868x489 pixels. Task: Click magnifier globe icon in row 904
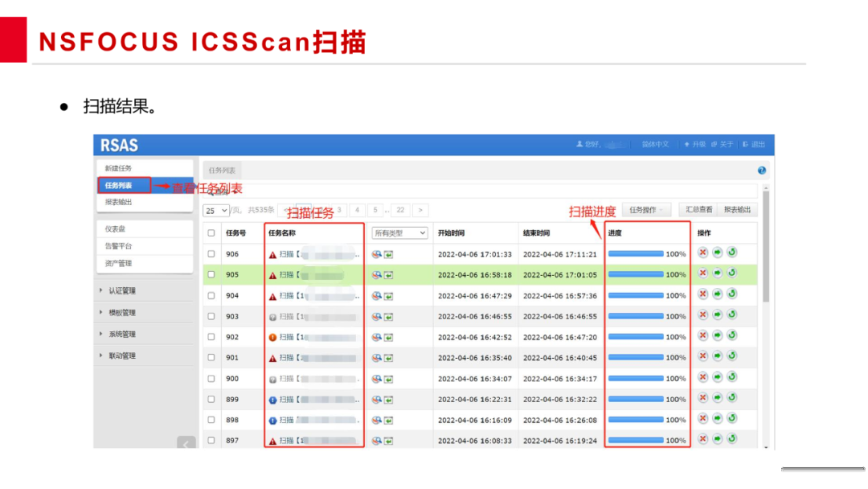pyautogui.click(x=376, y=296)
